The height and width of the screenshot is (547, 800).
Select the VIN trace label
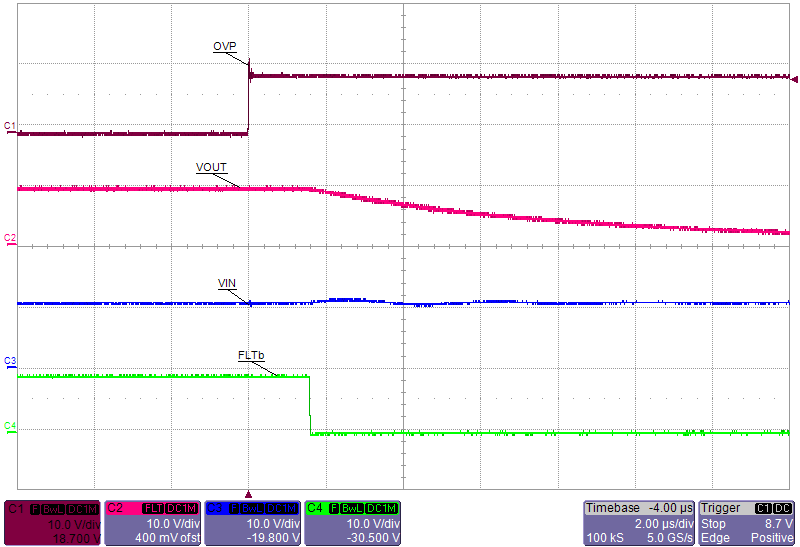(x=227, y=284)
